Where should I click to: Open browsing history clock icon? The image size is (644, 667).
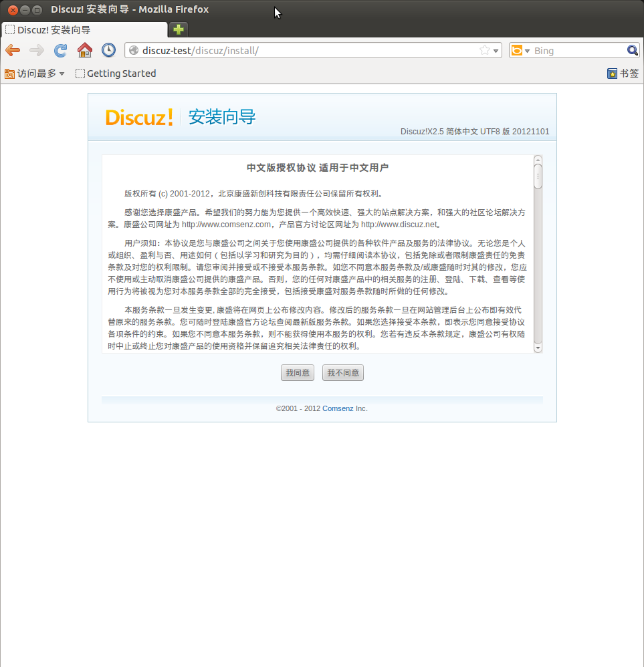(108, 50)
